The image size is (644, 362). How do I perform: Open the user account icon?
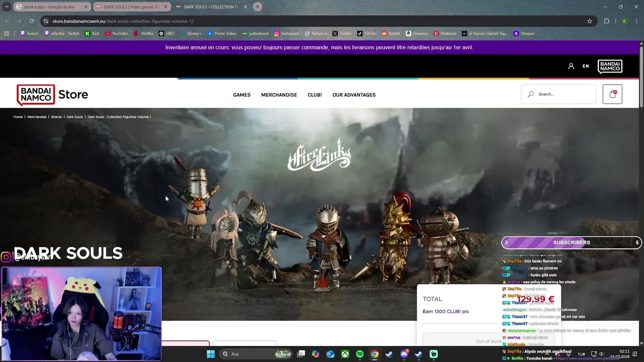pyautogui.click(x=571, y=66)
